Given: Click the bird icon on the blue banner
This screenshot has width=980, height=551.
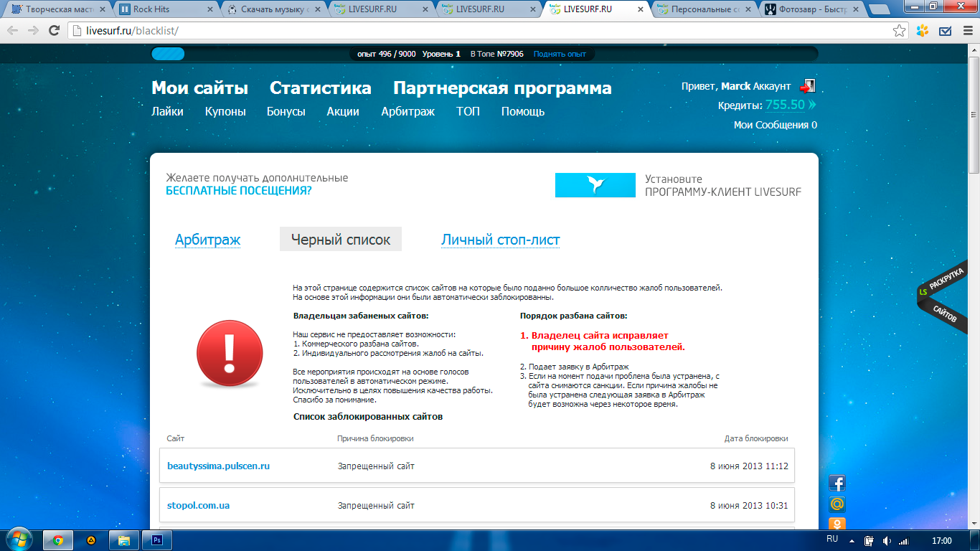Looking at the screenshot, I should (595, 185).
